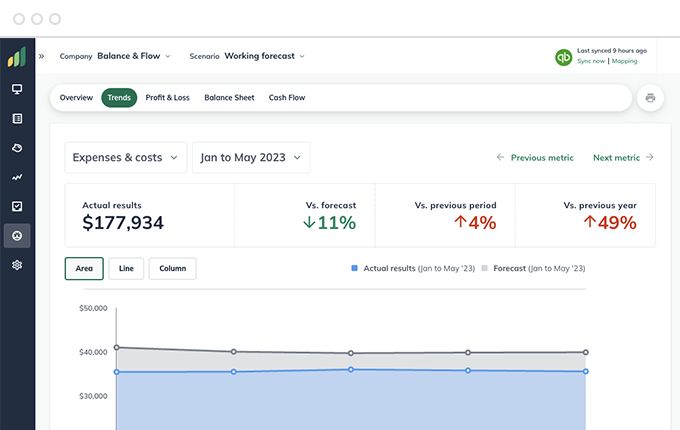
Task: Go to Previous metric
Action: pos(542,158)
